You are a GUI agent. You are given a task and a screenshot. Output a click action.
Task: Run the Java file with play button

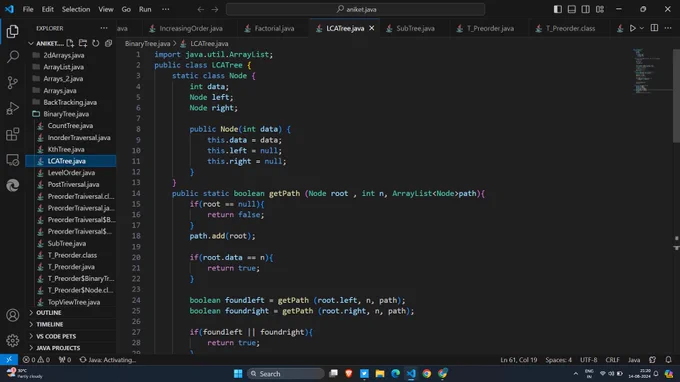[x=633, y=28]
